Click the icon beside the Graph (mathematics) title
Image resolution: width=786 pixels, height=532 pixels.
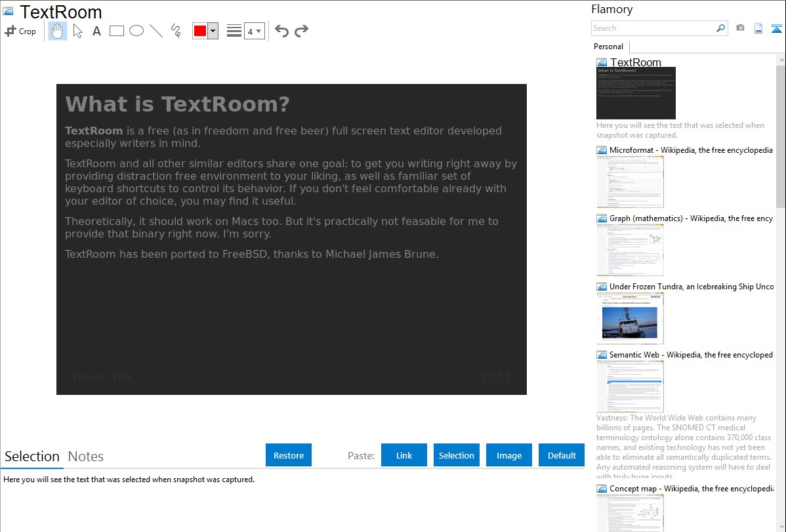point(602,218)
